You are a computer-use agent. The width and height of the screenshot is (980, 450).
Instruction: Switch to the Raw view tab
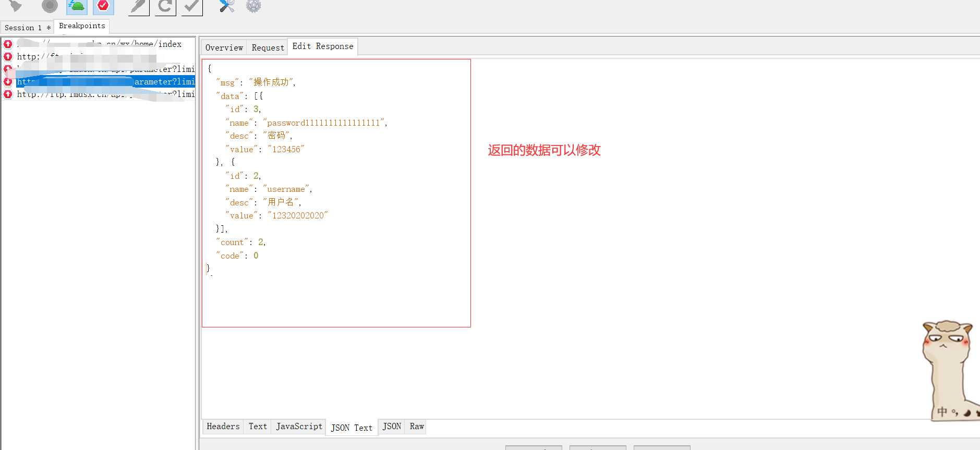pyautogui.click(x=417, y=427)
